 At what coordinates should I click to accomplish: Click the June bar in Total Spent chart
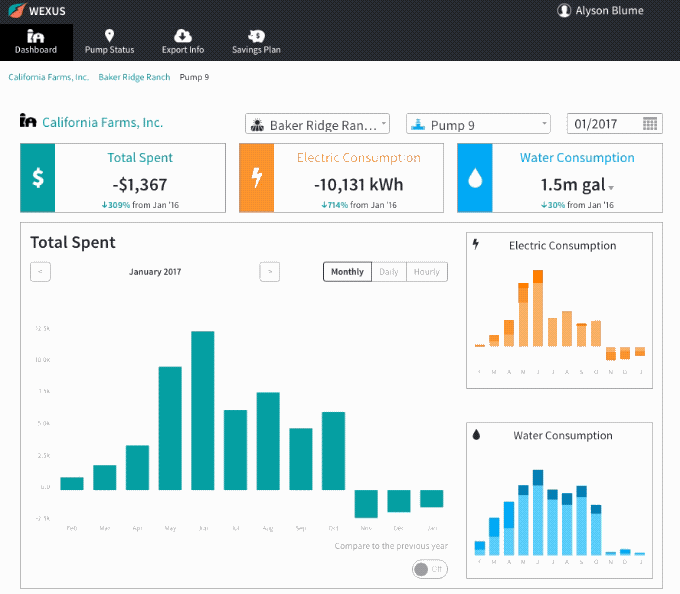pyautogui.click(x=203, y=411)
